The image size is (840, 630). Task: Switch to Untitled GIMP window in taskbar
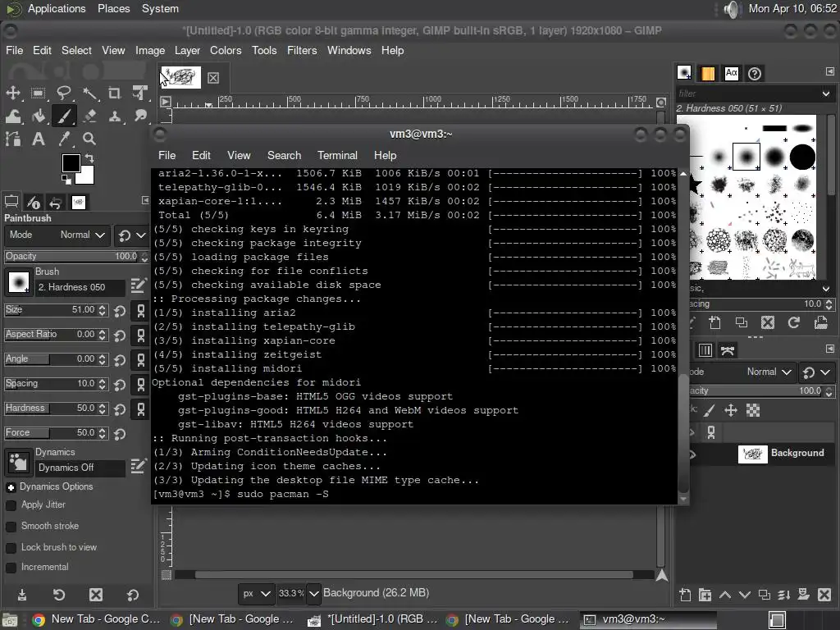click(373, 619)
